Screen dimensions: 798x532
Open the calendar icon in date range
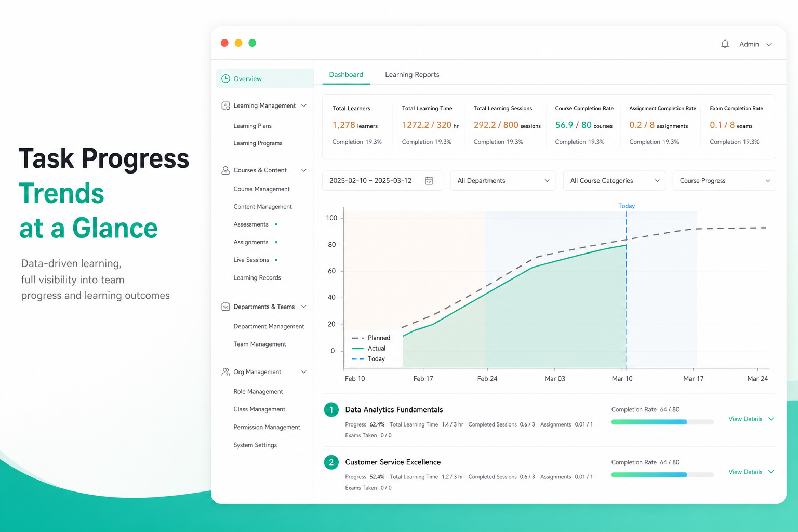[429, 181]
